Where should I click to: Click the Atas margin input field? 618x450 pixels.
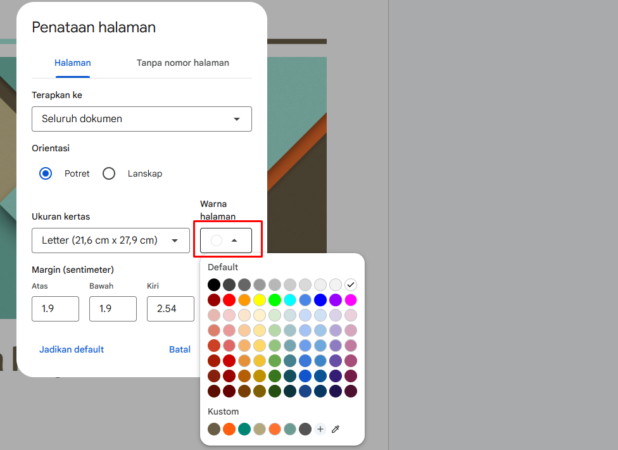click(55, 309)
